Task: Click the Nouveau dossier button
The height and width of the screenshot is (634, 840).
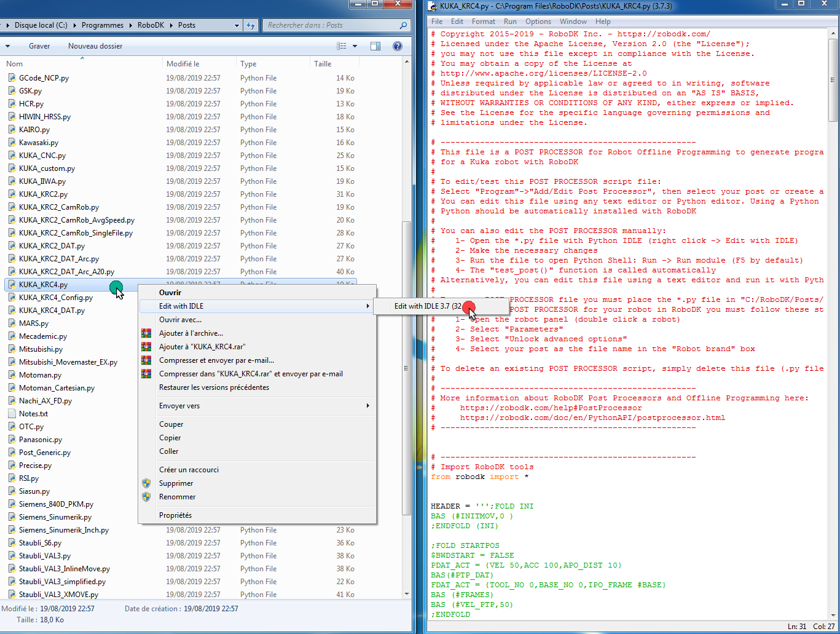Action: pos(95,46)
